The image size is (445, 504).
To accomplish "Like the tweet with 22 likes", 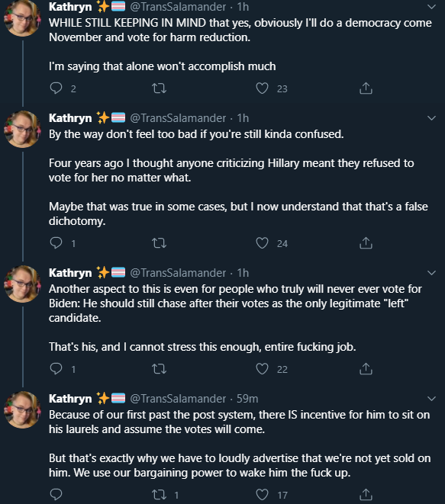I will tap(262, 369).
